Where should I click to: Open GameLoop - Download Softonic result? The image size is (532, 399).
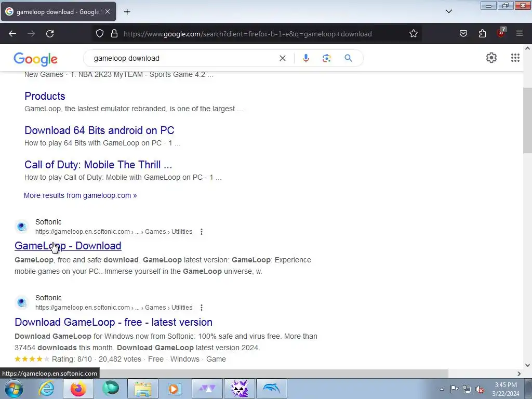point(68,246)
